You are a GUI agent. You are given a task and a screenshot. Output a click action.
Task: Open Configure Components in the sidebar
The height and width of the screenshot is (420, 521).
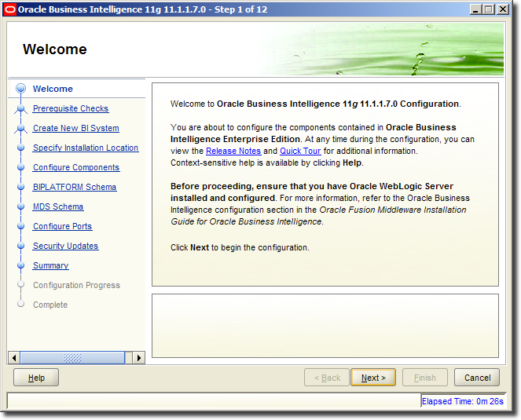tap(76, 168)
